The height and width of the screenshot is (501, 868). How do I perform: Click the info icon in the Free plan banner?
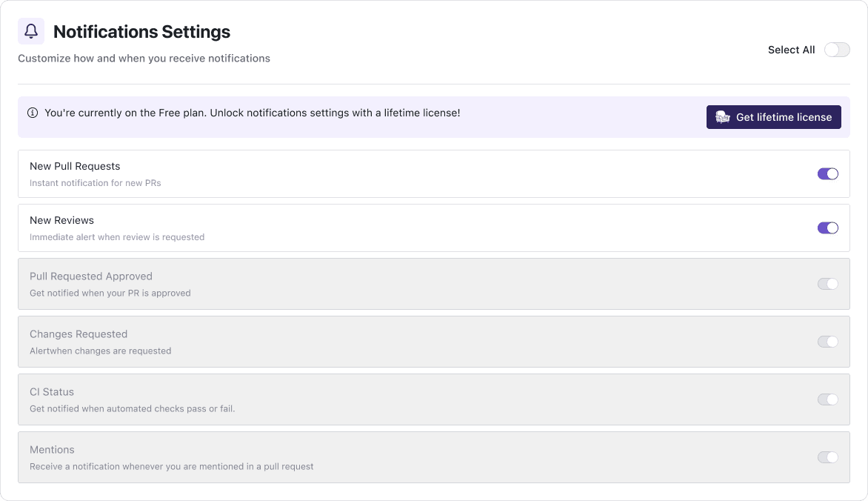pos(33,113)
